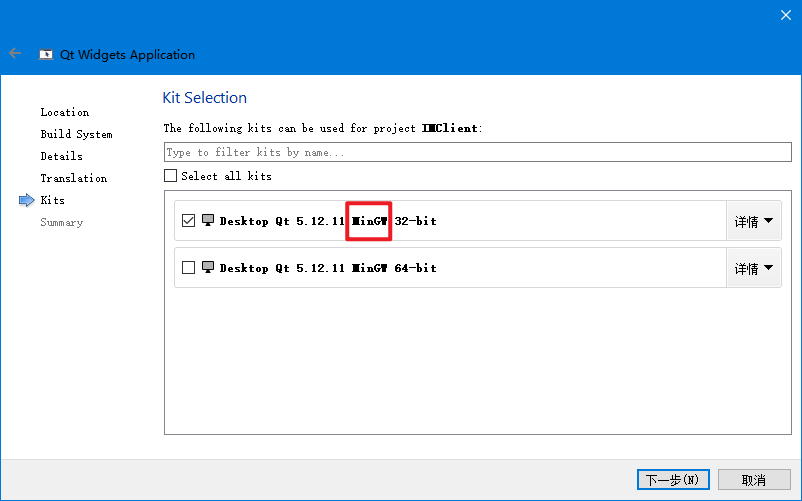The height and width of the screenshot is (501, 802).
Task: Click the 取消 cancel button
Action: (754, 480)
